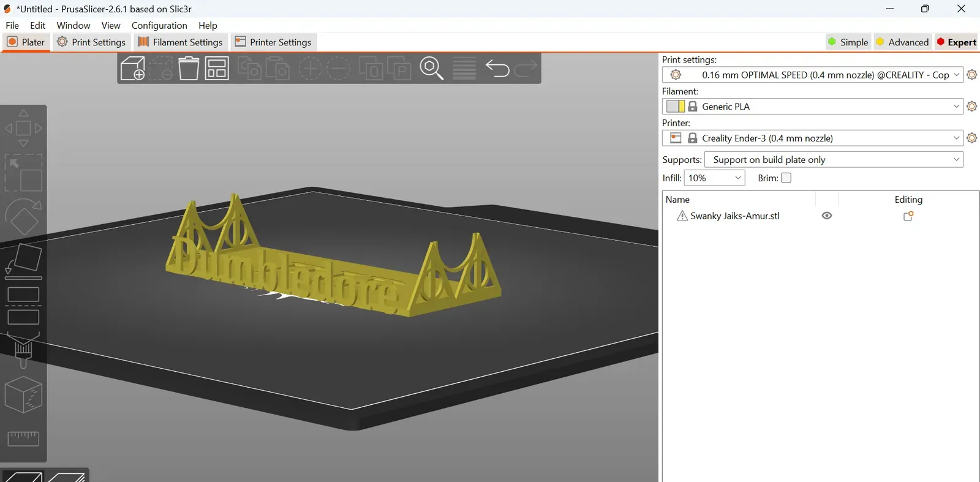
Task: Click the Copy icon in the toolbar
Action: point(249,68)
